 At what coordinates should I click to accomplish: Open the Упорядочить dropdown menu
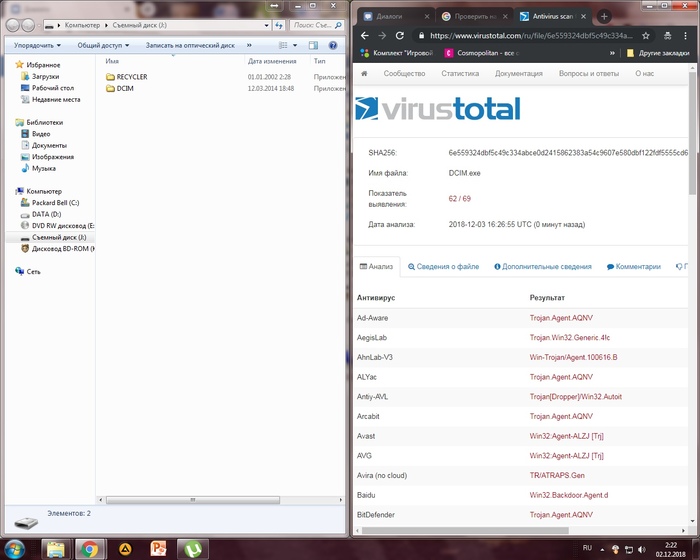tap(37, 45)
